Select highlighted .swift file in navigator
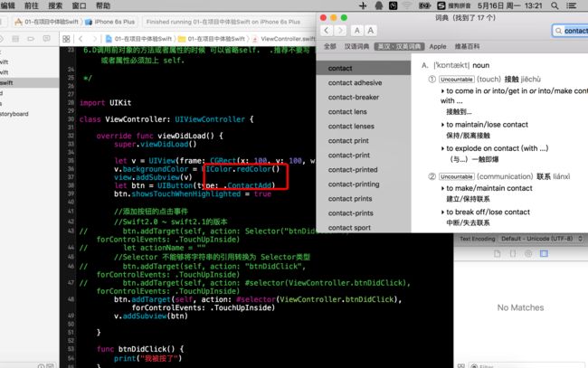Viewport: 588px width, 368px height. [29, 82]
